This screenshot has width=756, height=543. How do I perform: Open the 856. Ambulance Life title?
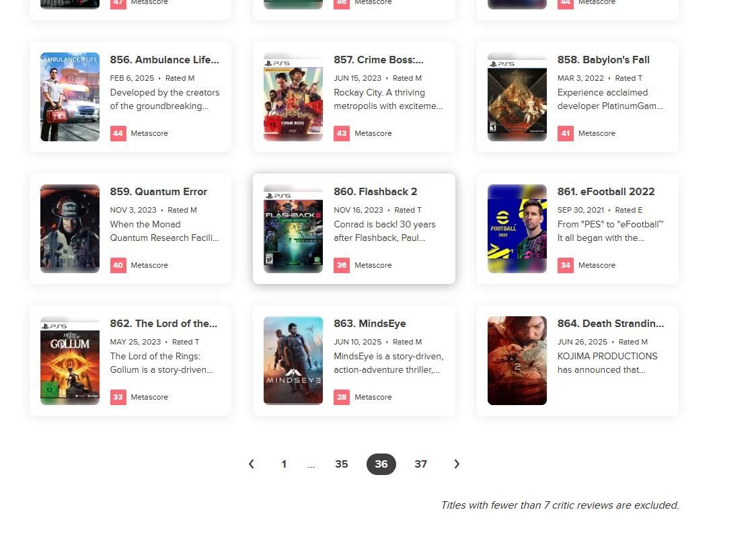164,60
